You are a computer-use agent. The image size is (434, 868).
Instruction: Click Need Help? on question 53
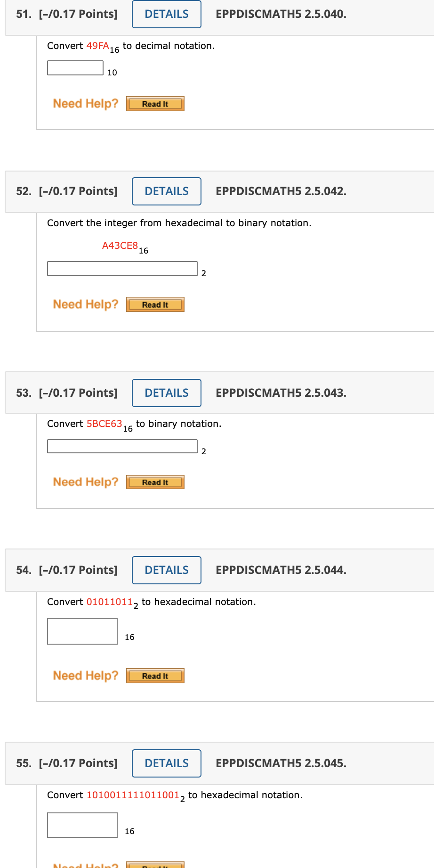coord(85,481)
